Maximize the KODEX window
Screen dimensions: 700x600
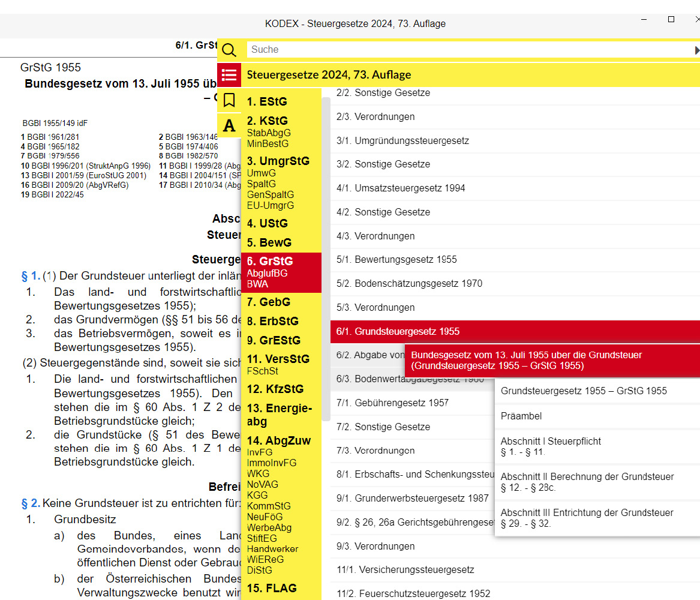671,19
